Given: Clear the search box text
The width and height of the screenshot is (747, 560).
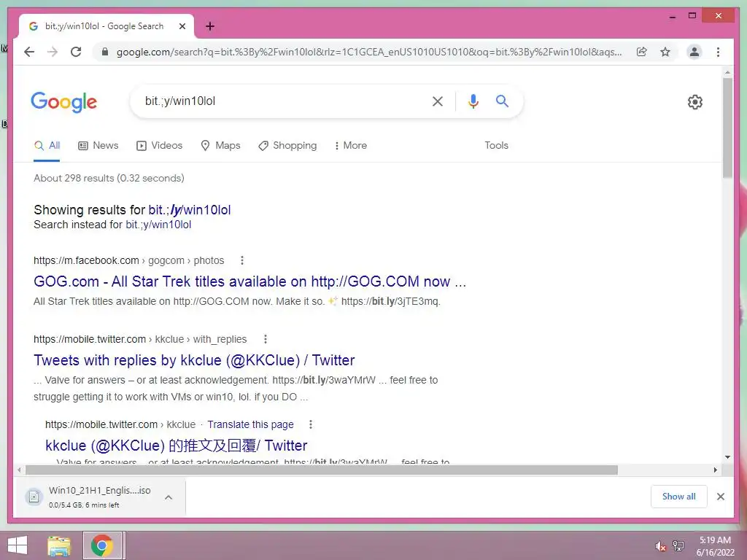Looking at the screenshot, I should coord(438,101).
